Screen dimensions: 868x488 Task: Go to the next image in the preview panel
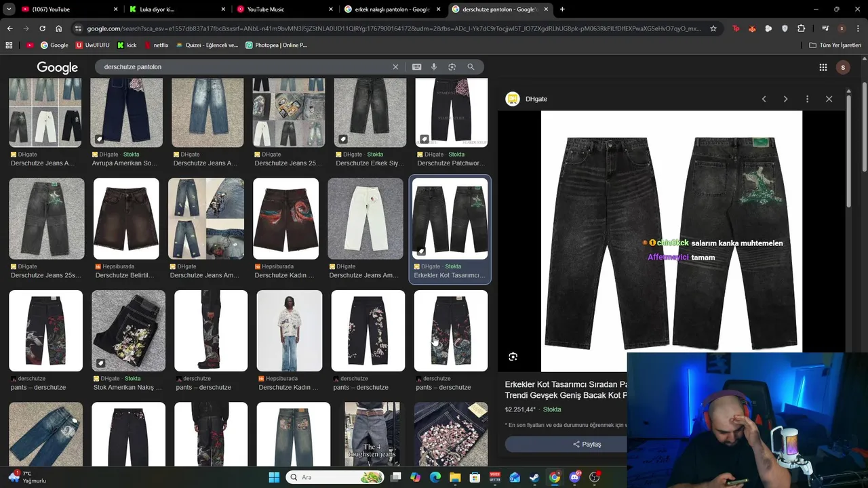(785, 99)
